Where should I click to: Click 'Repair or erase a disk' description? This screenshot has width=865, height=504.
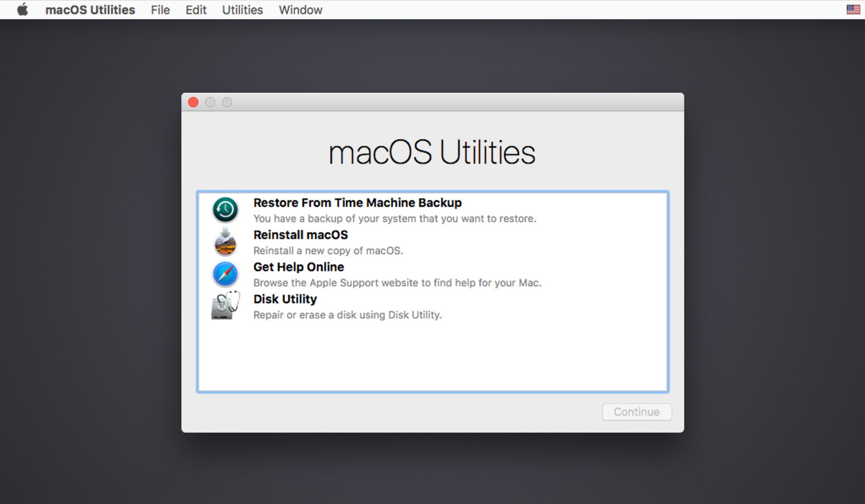coord(348,315)
